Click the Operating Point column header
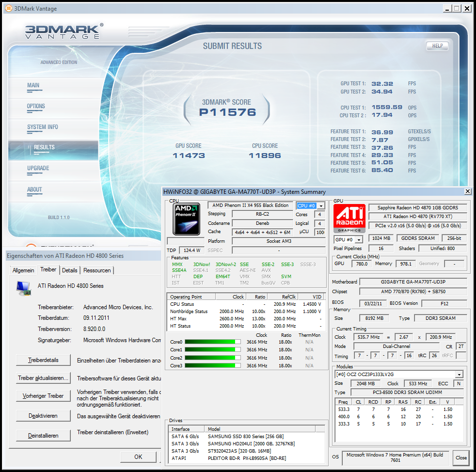 click(191, 297)
